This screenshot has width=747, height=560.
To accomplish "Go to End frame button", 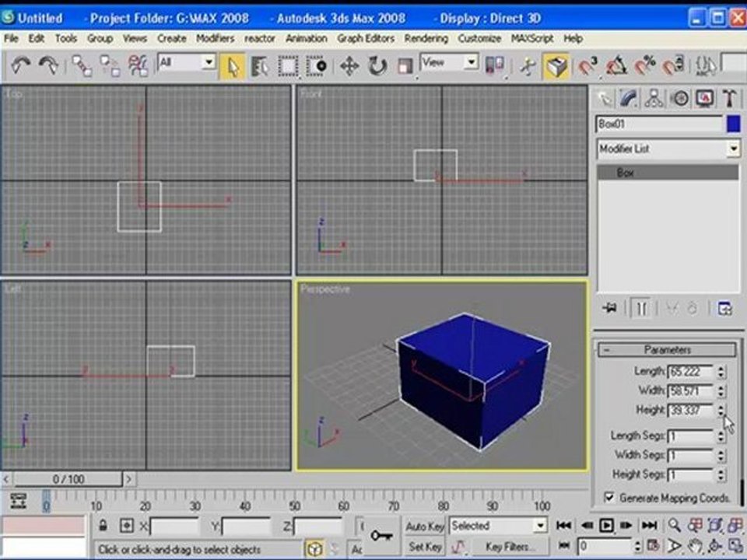I will pos(649,526).
